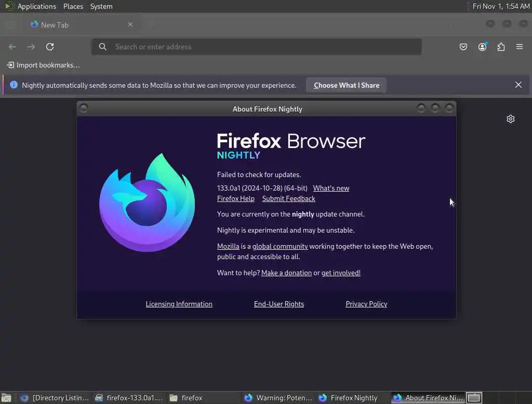Click the Firefox Nightly logo
Screen dimensions: 532x404
click(x=147, y=202)
